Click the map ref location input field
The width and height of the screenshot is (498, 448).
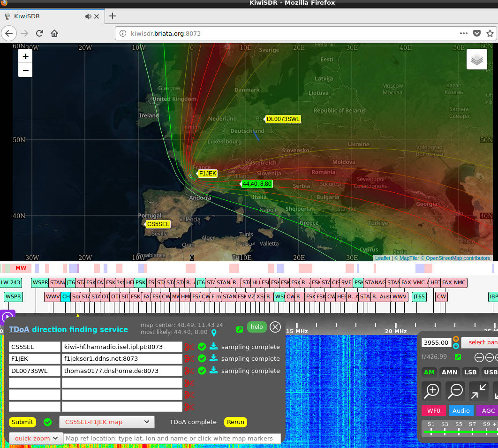click(x=172, y=438)
